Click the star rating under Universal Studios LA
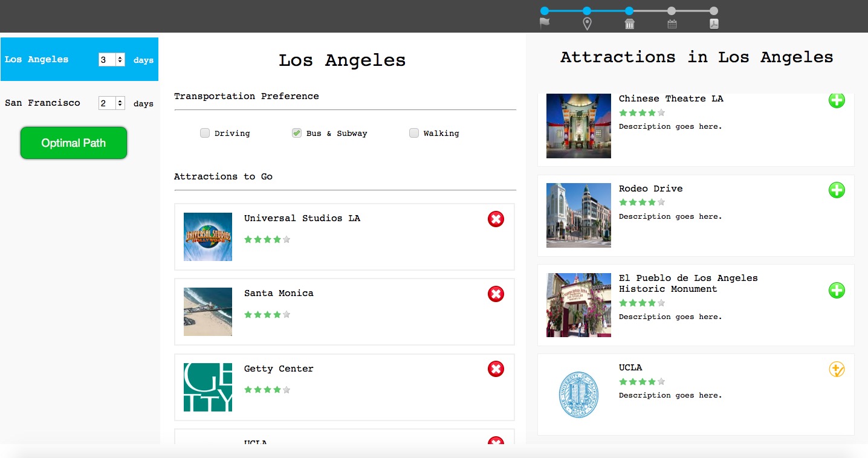Viewport: 868px width, 458px height. click(267, 239)
